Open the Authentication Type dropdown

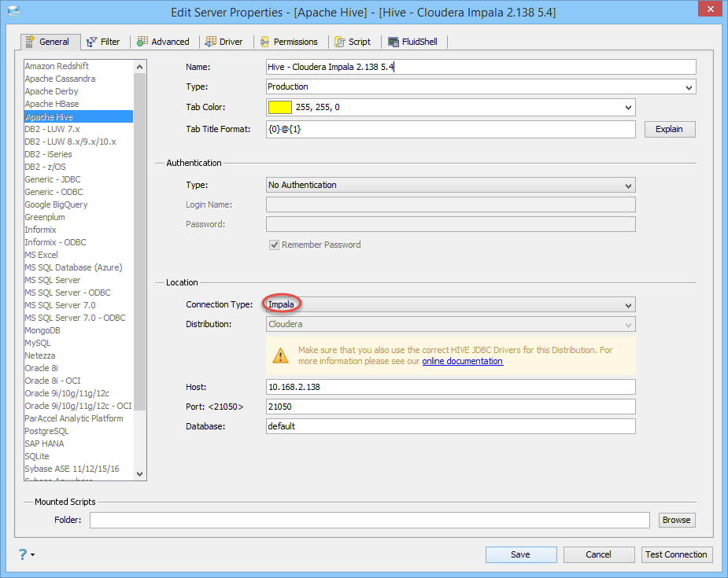point(450,185)
